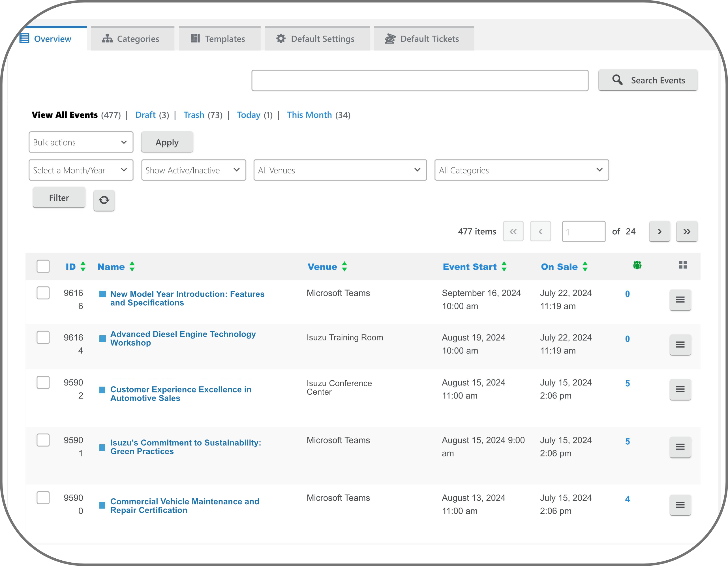728x566 pixels.
Task: Click the reset filters refresh icon
Action: tap(104, 200)
